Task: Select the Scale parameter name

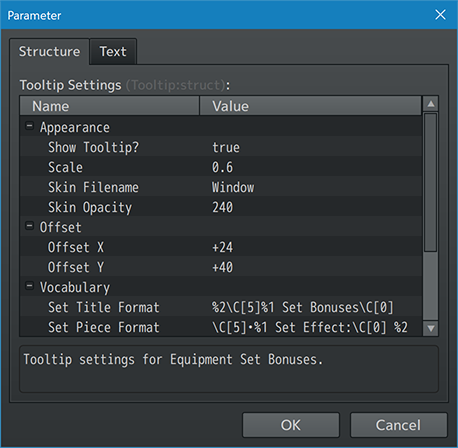Action: point(65,167)
